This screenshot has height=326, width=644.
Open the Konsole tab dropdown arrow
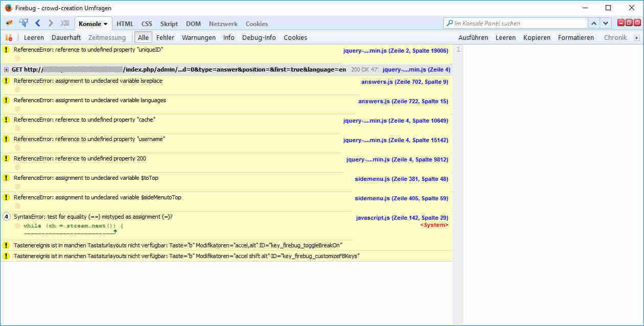(x=105, y=24)
